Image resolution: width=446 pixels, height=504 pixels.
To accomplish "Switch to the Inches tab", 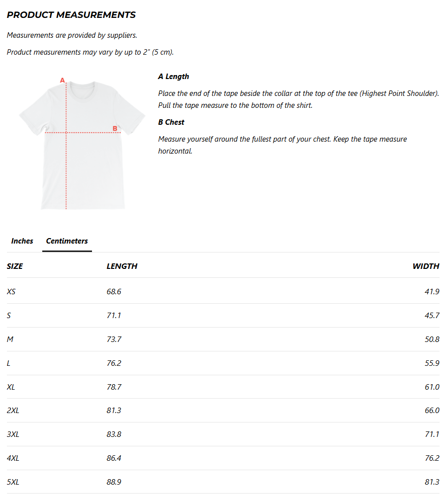I will click(22, 241).
